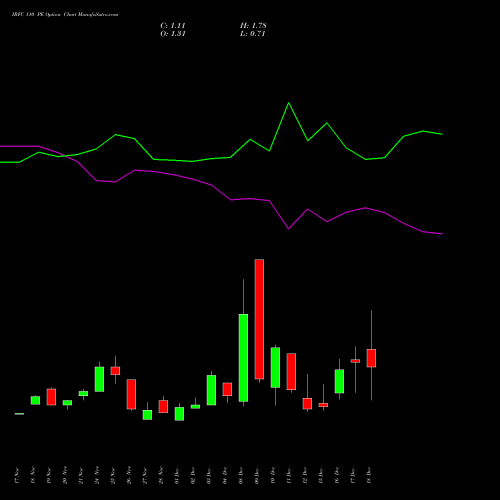
Task: Click the green candlestick for 10 Dec
Action: pos(275,368)
